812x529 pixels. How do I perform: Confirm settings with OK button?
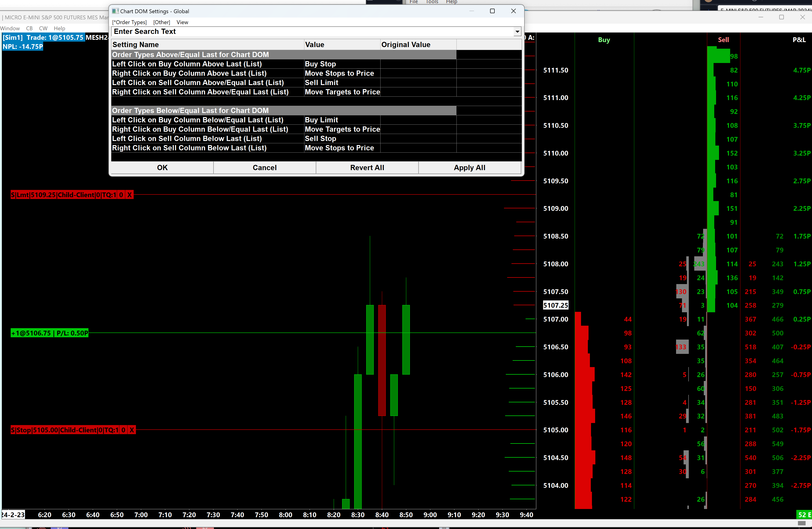pos(162,168)
